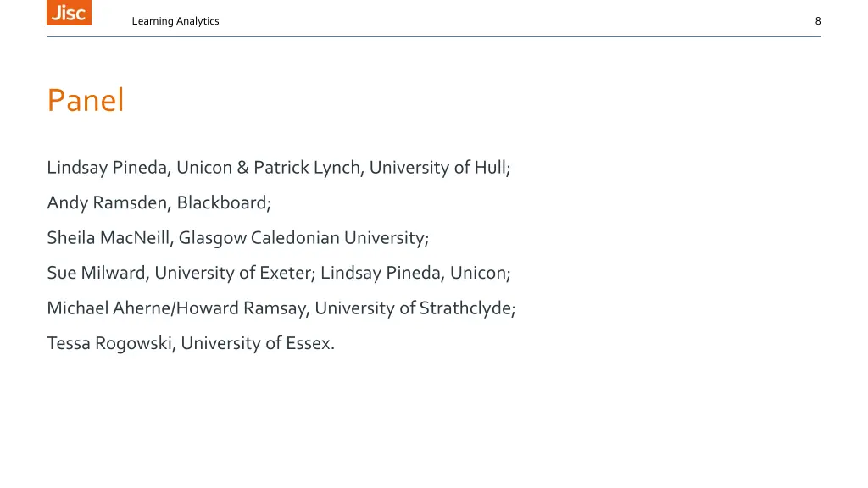Image resolution: width=868 pixels, height=488 pixels.
Task: Click the orange Jisc logo
Action: tap(69, 12)
